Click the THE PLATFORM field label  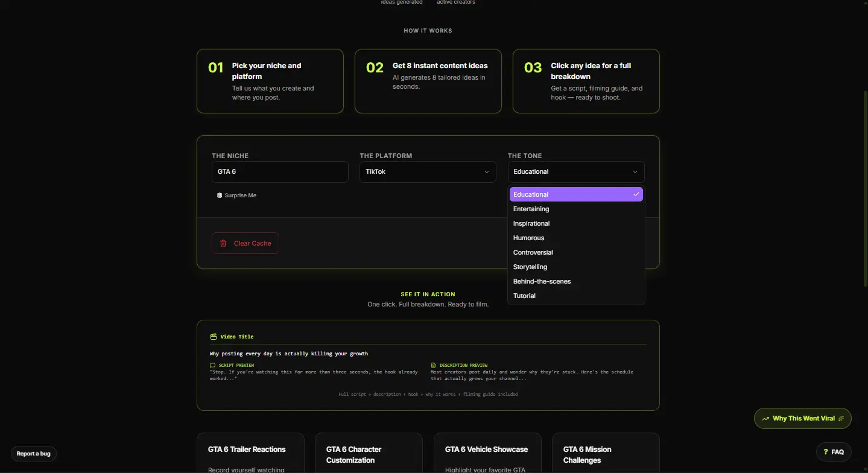tap(386, 156)
